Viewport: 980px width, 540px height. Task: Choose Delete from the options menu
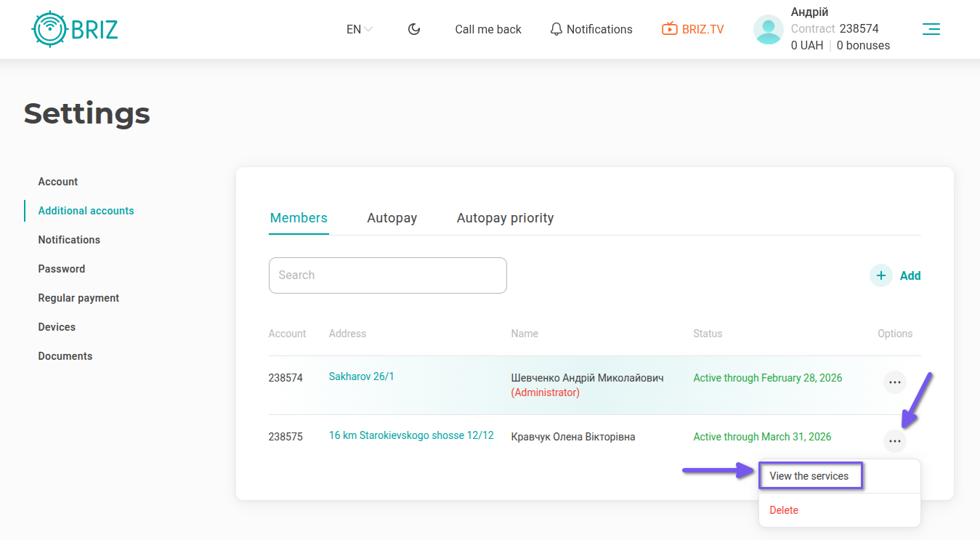point(784,510)
